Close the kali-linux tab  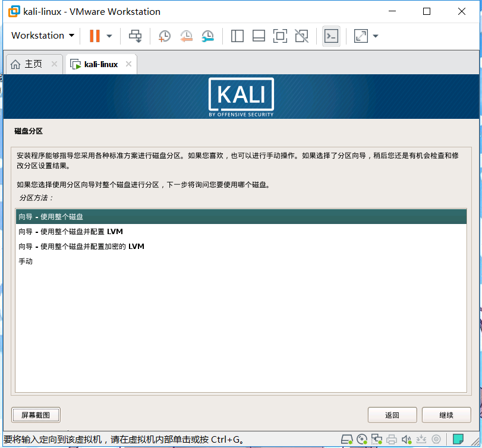(x=129, y=64)
